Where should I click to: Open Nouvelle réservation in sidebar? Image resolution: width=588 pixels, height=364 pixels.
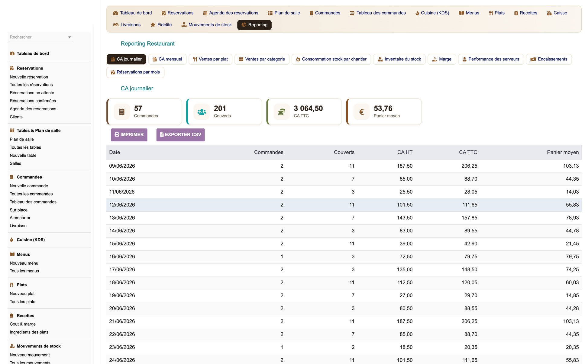click(29, 77)
